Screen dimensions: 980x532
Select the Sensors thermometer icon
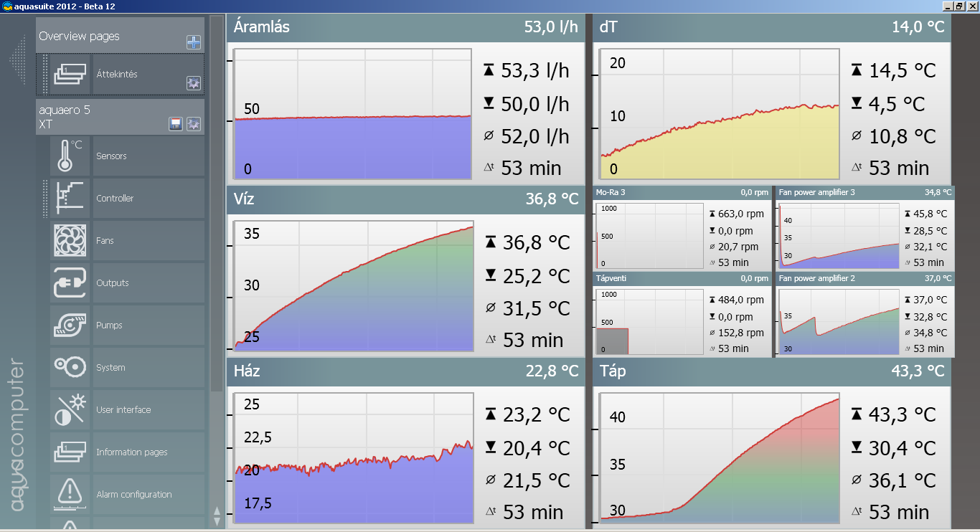71,156
